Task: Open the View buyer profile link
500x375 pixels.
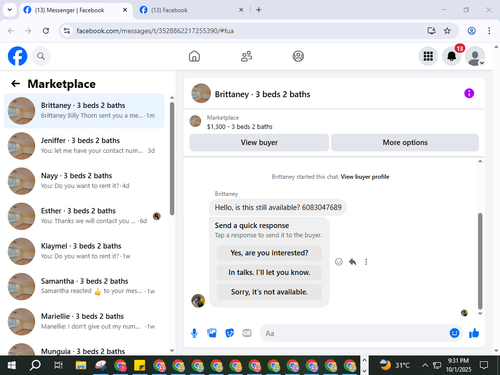Action: pos(365,177)
